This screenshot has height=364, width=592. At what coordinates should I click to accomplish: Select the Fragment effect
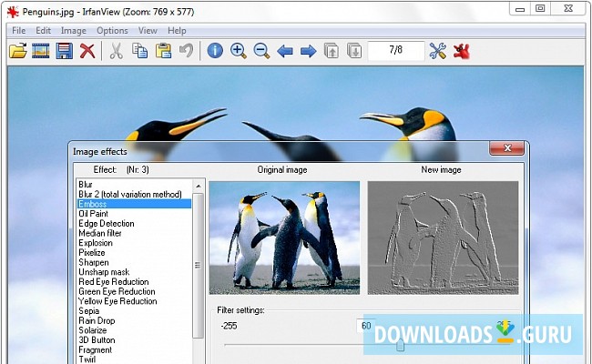coord(134,350)
